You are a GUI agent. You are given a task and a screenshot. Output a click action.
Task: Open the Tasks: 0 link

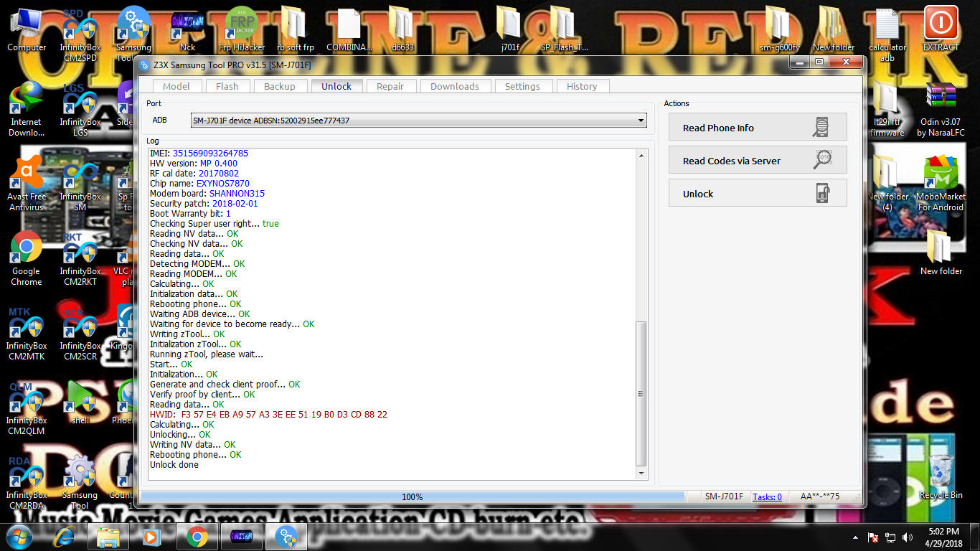[767, 496]
